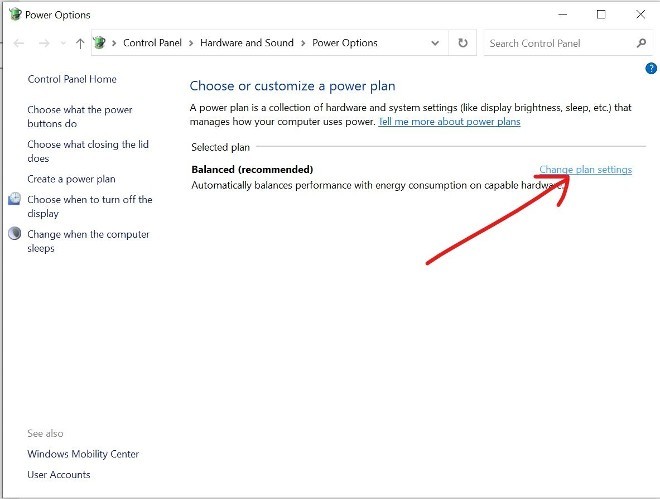This screenshot has width=660, height=499.
Task: Go to Control Panel Home
Action: [72, 79]
